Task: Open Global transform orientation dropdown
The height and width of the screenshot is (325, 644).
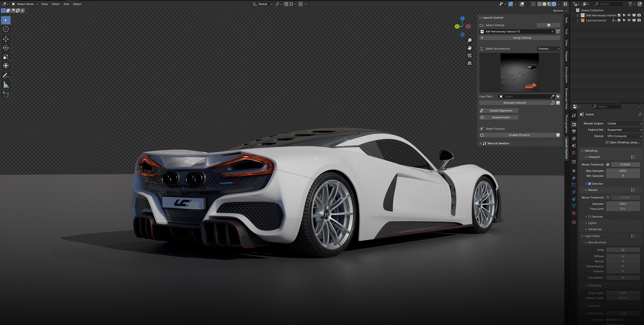Action: click(263, 4)
